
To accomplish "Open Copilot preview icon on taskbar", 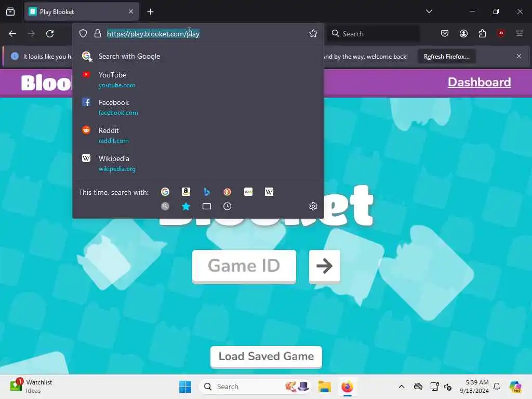I will (x=515, y=387).
